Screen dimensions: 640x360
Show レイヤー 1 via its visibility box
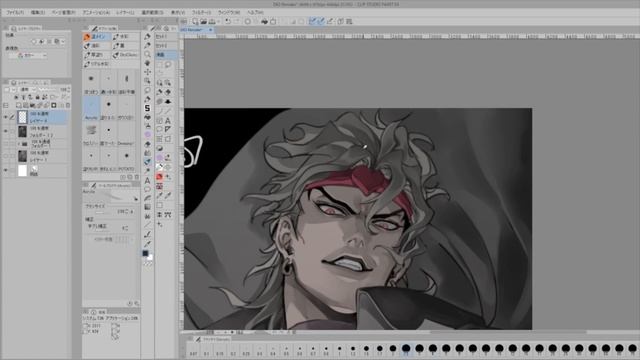pyautogui.click(x=6, y=156)
